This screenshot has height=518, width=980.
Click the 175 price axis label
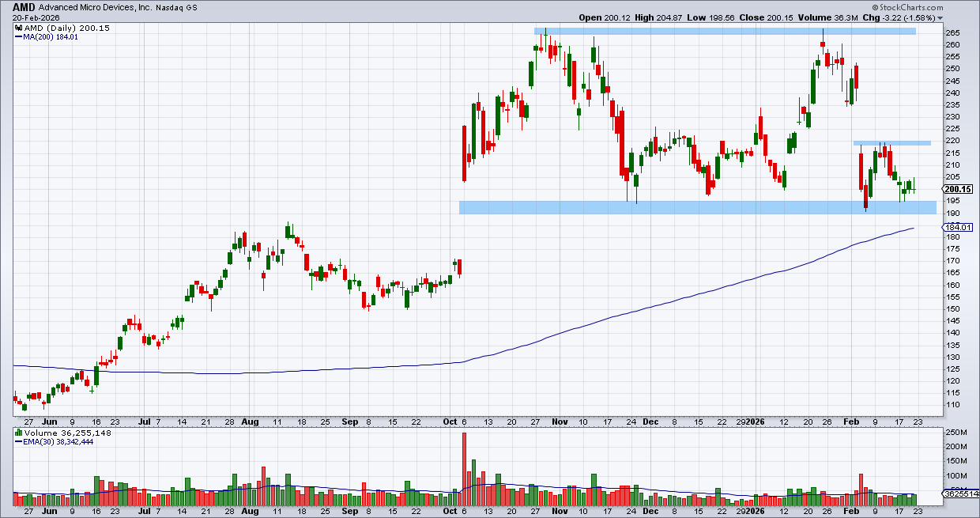click(952, 249)
